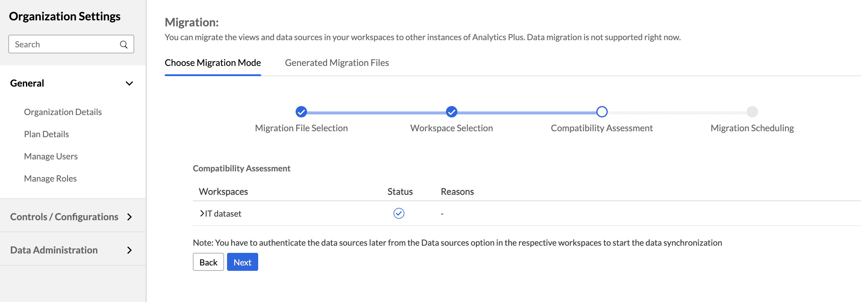Go to Manage Users
The height and width of the screenshot is (302, 868).
(51, 156)
